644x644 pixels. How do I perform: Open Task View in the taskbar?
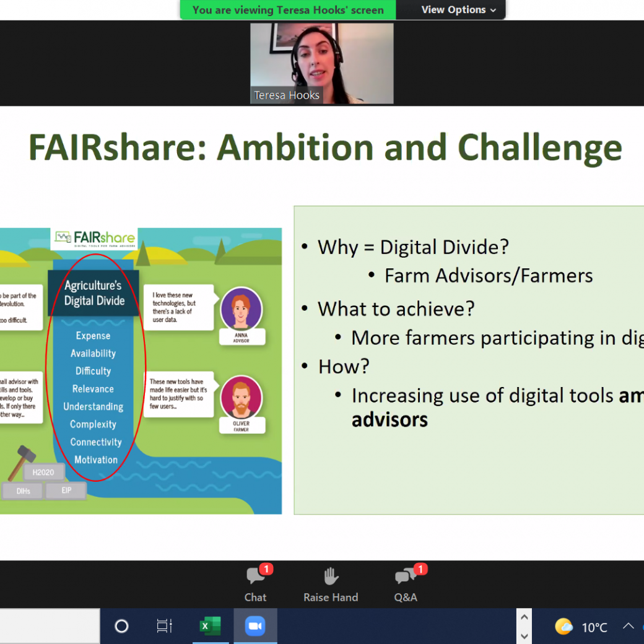pyautogui.click(x=164, y=626)
